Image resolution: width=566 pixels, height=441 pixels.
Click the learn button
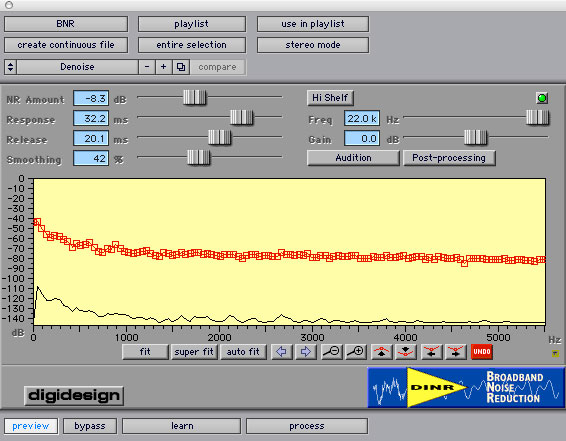click(182, 426)
